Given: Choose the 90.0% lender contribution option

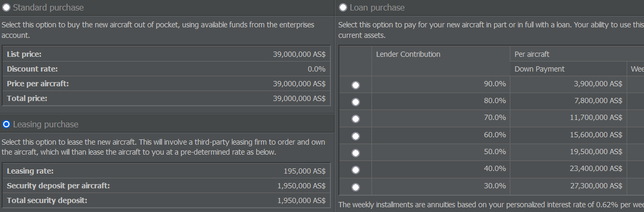Looking at the screenshot, I should pyautogui.click(x=356, y=85).
